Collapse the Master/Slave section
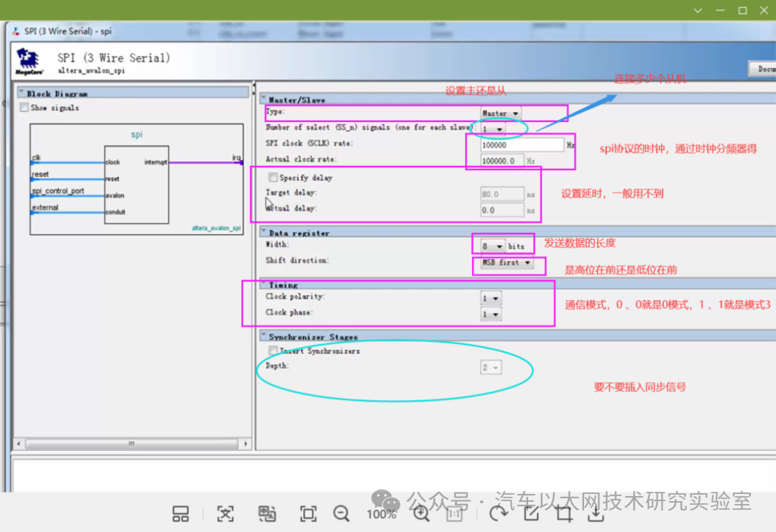Screen dimensions: 776x532 pos(264,99)
